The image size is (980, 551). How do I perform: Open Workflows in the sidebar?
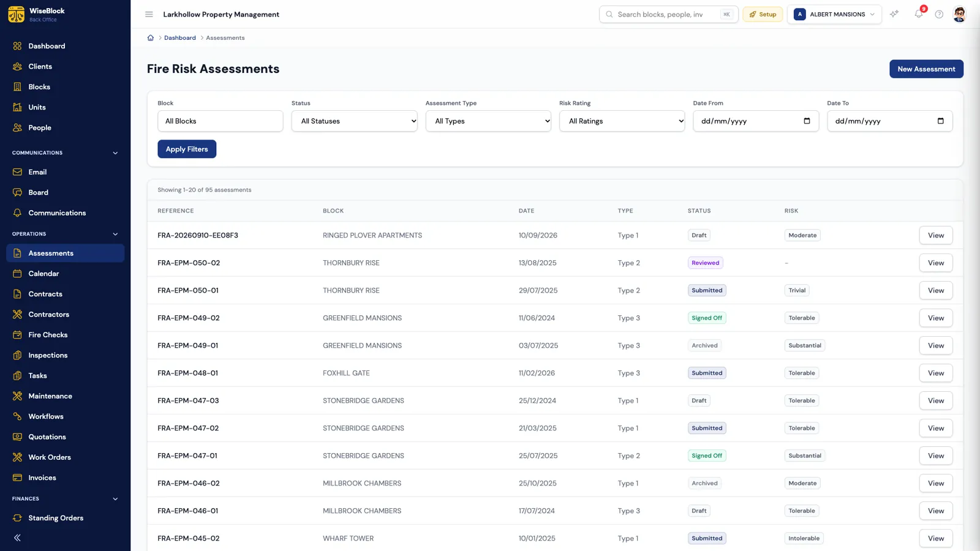(65, 416)
